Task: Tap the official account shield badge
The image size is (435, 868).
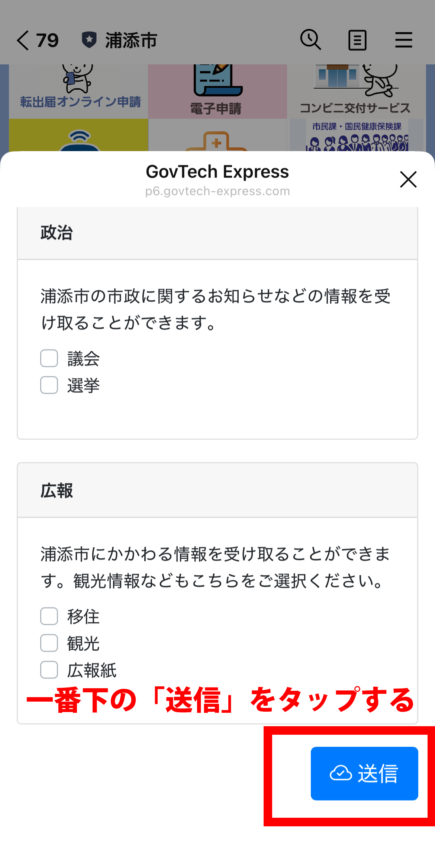Action: point(89,38)
